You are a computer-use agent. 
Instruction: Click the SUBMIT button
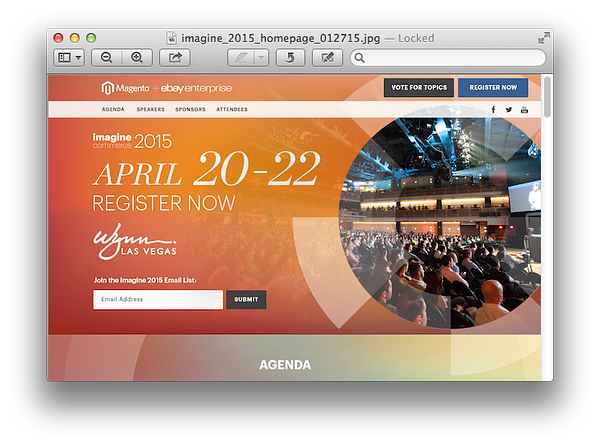(246, 300)
